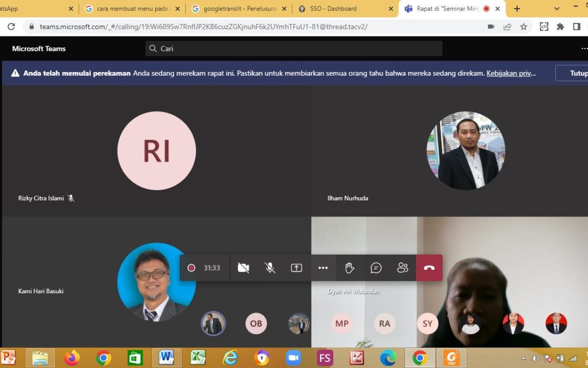Hang up the call with red button
The width and height of the screenshot is (588, 368).
[x=429, y=268]
